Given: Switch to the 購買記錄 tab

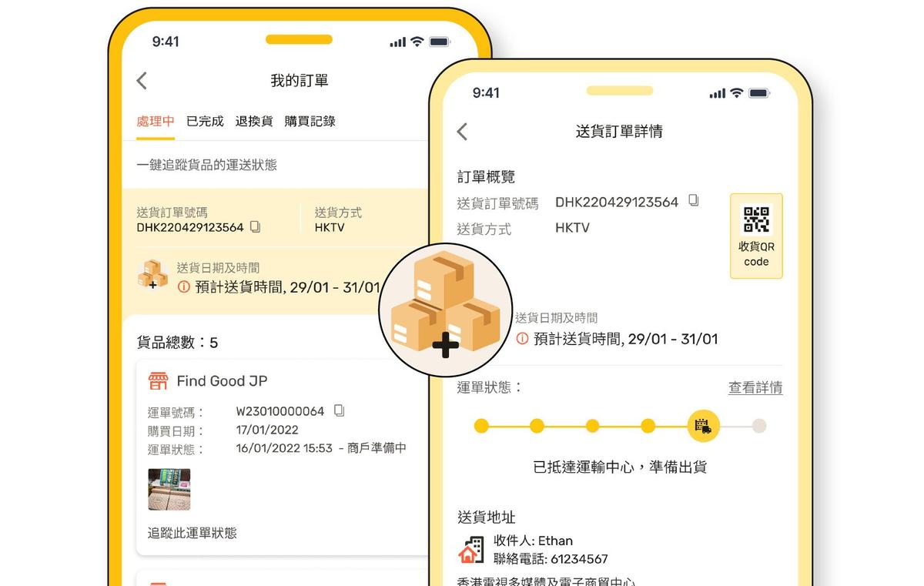Looking at the screenshot, I should 310,121.
